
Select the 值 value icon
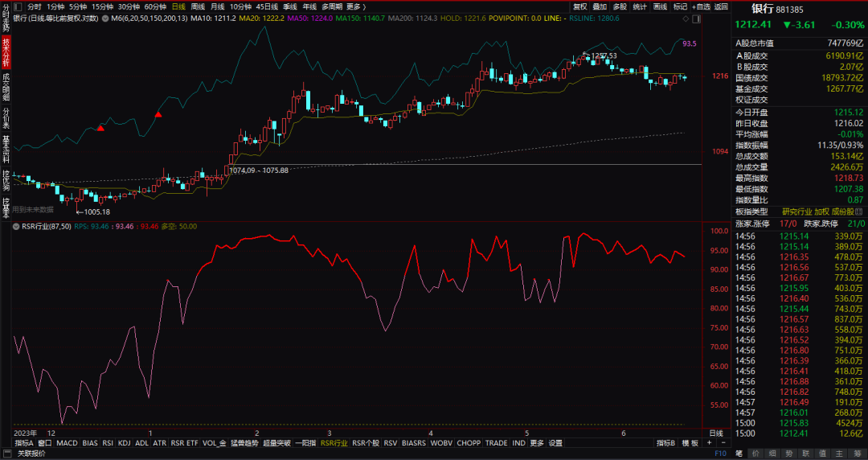822,454
